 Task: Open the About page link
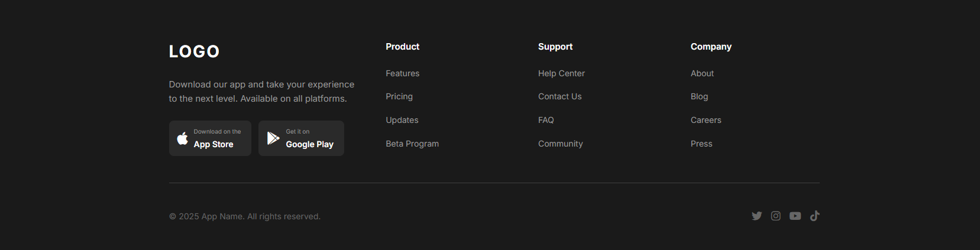pyautogui.click(x=702, y=73)
